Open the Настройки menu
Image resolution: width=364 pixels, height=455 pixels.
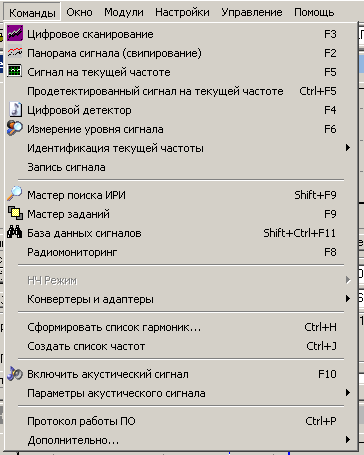pos(182,12)
